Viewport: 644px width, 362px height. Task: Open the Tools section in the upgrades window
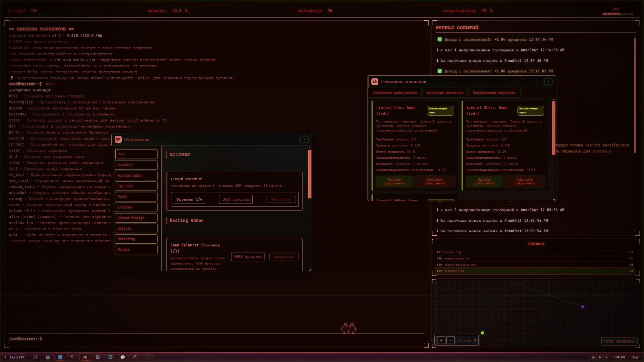pos(136,197)
